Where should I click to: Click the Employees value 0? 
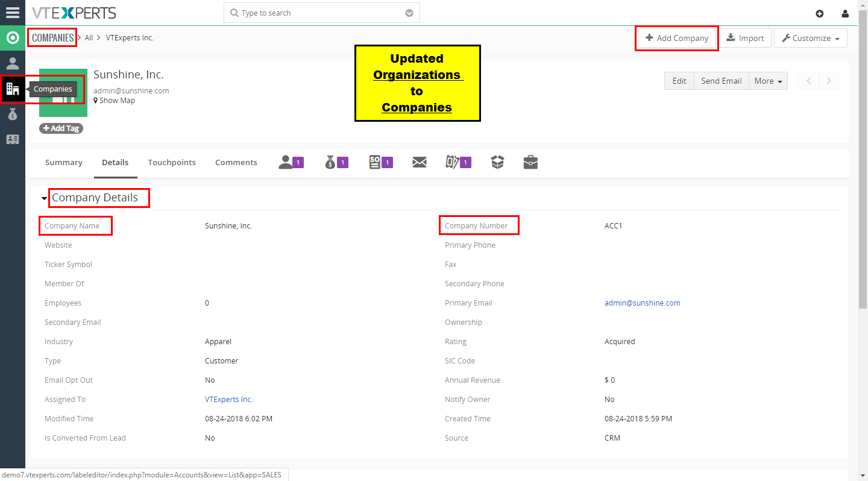[207, 303]
